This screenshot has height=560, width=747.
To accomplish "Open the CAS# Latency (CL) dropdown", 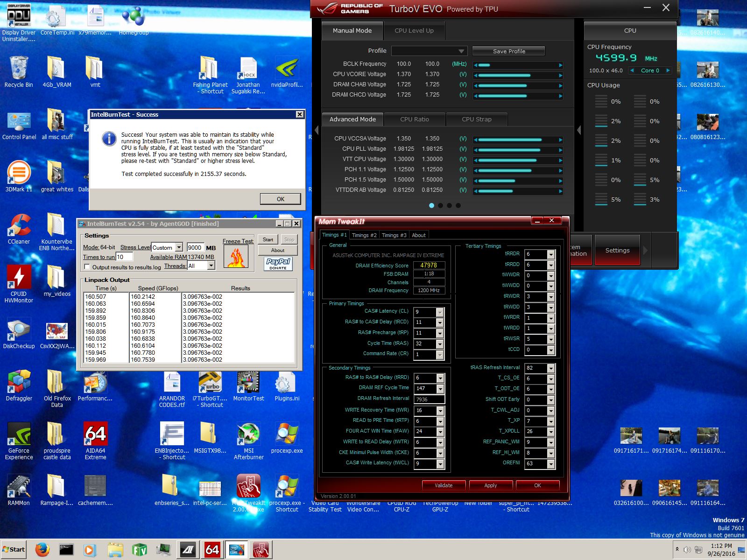I will [440, 312].
